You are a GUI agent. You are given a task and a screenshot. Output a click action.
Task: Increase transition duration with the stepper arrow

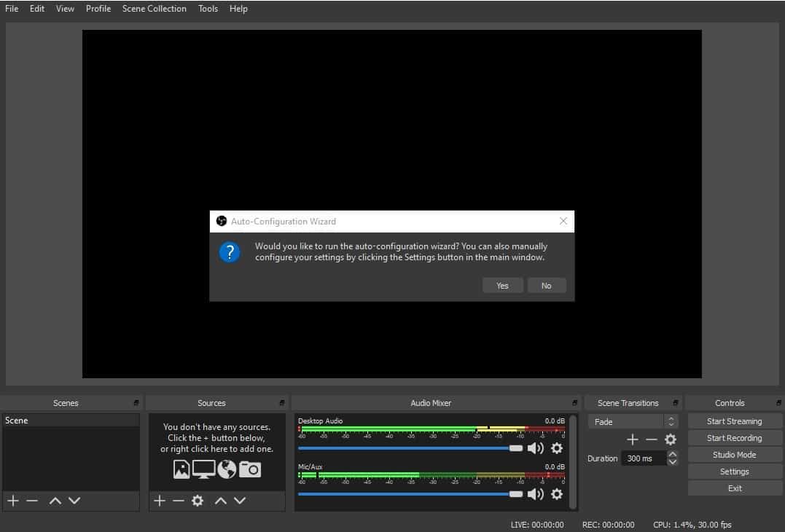tap(672, 454)
